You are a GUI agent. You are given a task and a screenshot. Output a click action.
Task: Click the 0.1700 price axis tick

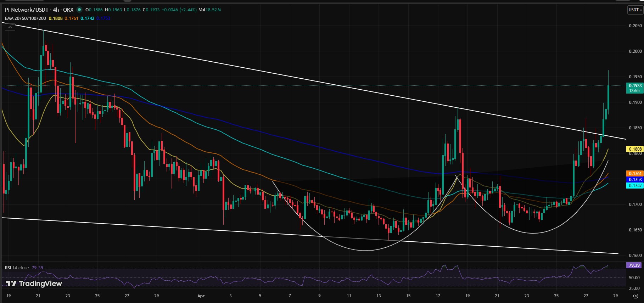tap(635, 204)
